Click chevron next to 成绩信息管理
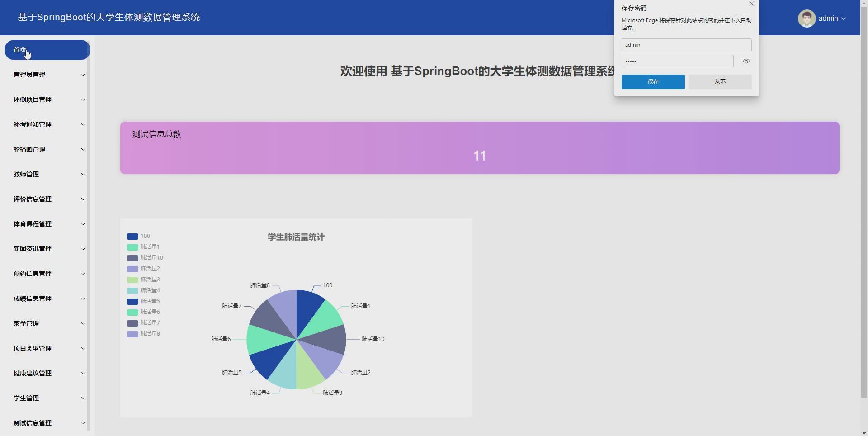 (x=83, y=299)
